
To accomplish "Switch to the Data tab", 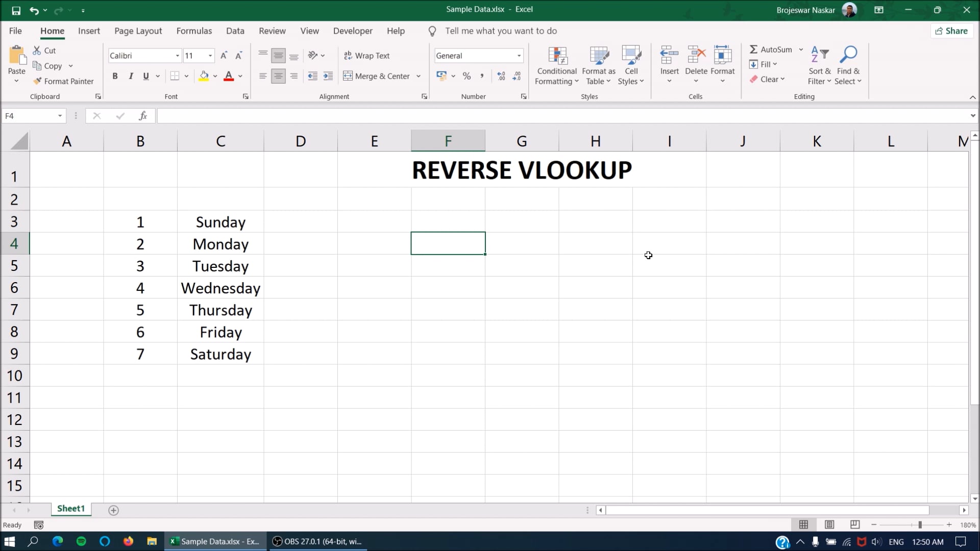I will tap(235, 31).
